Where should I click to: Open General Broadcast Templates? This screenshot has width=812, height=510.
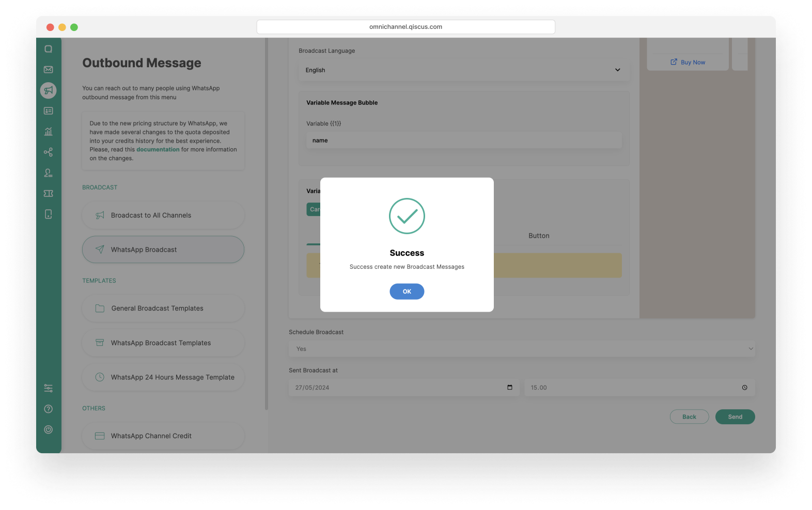point(163,308)
